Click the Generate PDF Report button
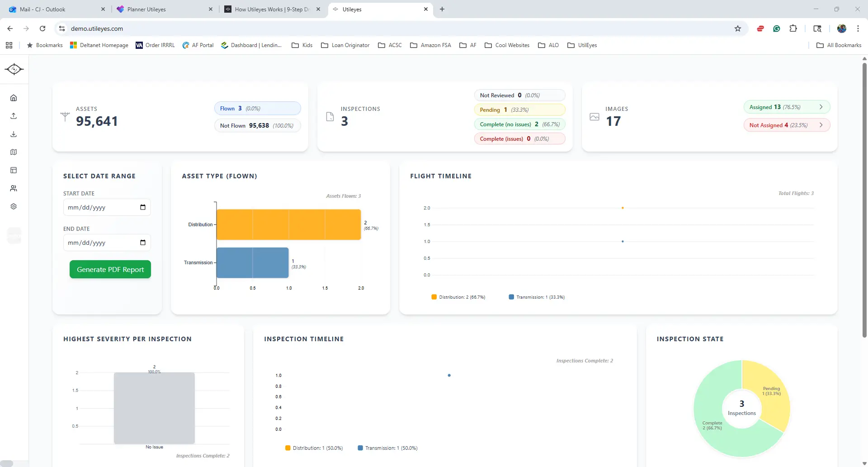This screenshot has width=868, height=467. (110, 269)
